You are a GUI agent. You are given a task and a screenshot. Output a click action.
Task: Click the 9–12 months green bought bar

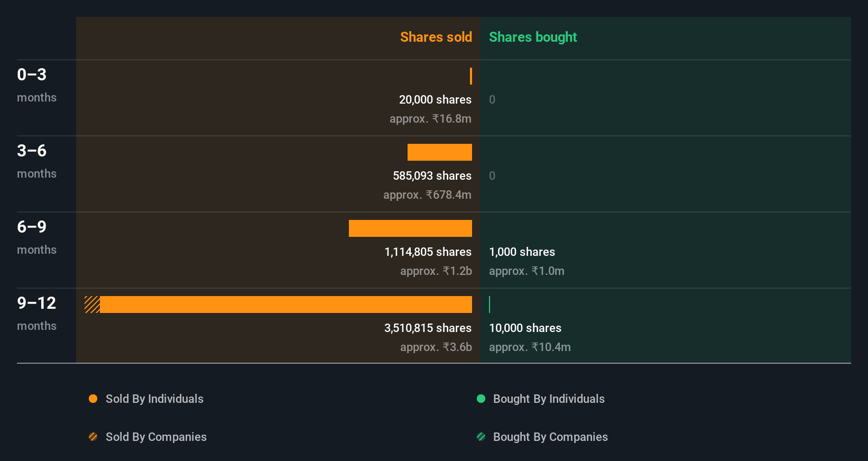[490, 305]
